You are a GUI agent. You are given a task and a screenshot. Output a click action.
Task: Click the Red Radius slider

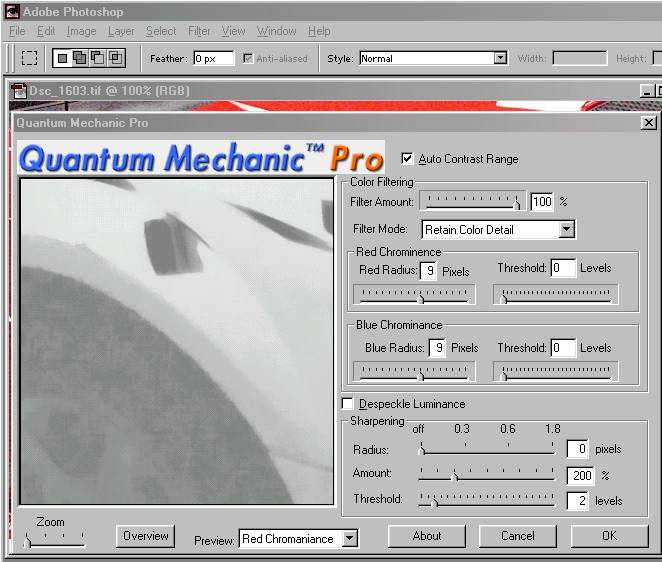click(x=414, y=295)
